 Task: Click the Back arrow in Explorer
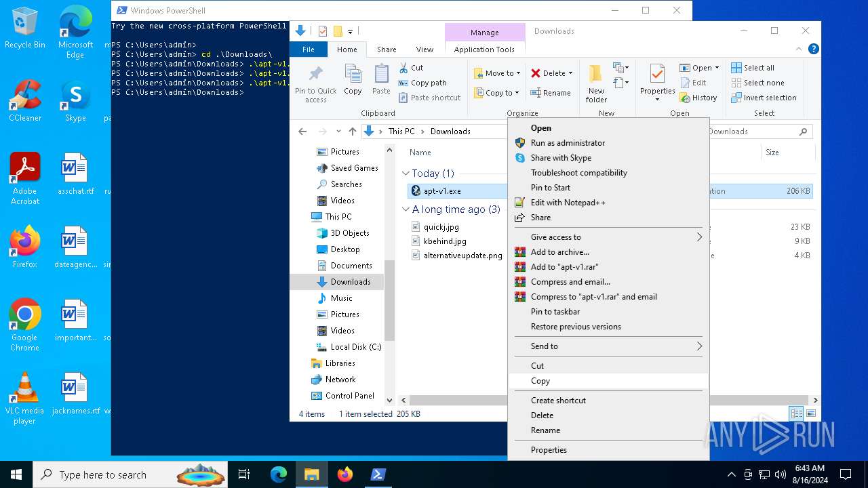pos(302,131)
